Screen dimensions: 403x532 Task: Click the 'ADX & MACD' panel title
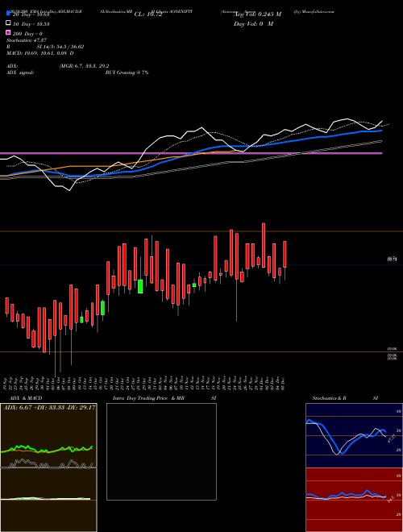click(x=26, y=398)
